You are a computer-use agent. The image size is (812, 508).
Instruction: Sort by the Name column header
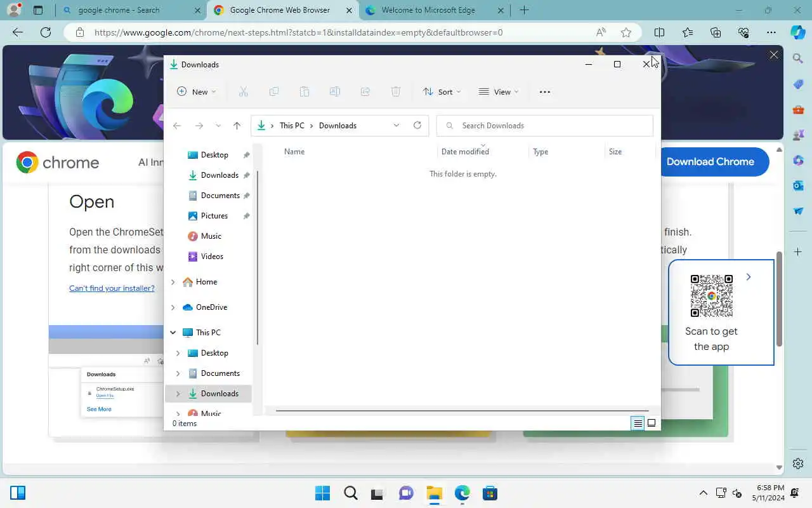pyautogui.click(x=294, y=152)
